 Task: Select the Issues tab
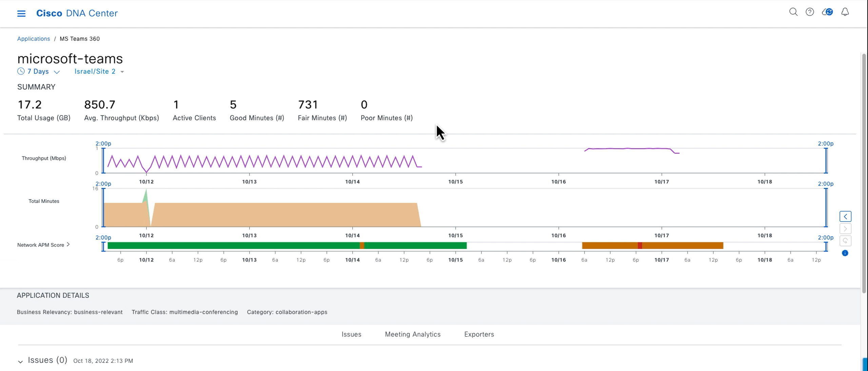pos(351,334)
